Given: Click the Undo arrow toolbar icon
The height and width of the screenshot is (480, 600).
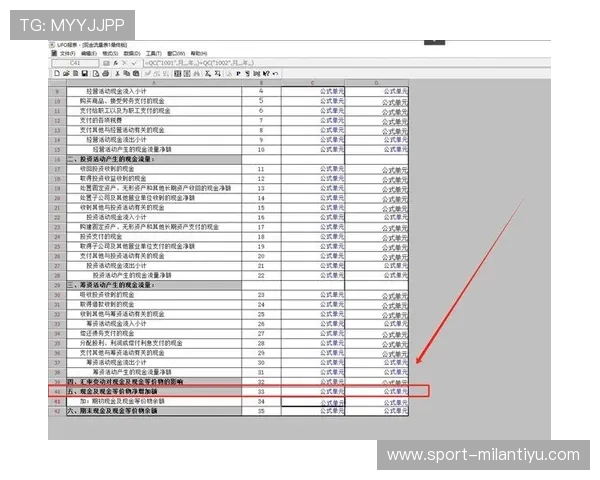Looking at the screenshot, I should [275, 73].
